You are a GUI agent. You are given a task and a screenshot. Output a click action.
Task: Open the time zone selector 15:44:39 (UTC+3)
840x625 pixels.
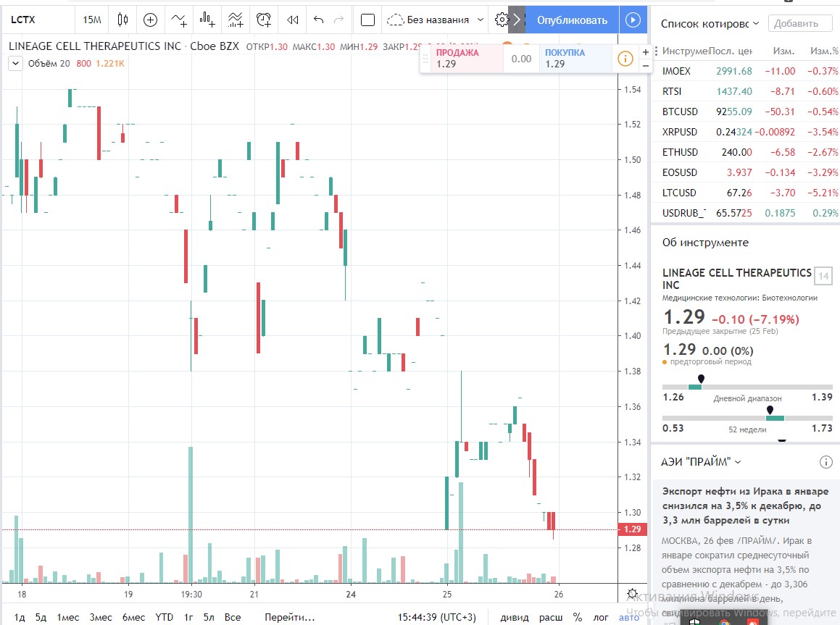pyautogui.click(x=436, y=617)
